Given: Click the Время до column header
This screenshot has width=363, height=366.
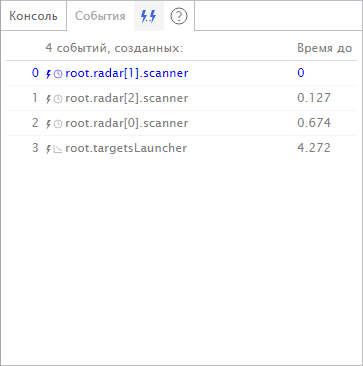Looking at the screenshot, I should coord(324,49).
